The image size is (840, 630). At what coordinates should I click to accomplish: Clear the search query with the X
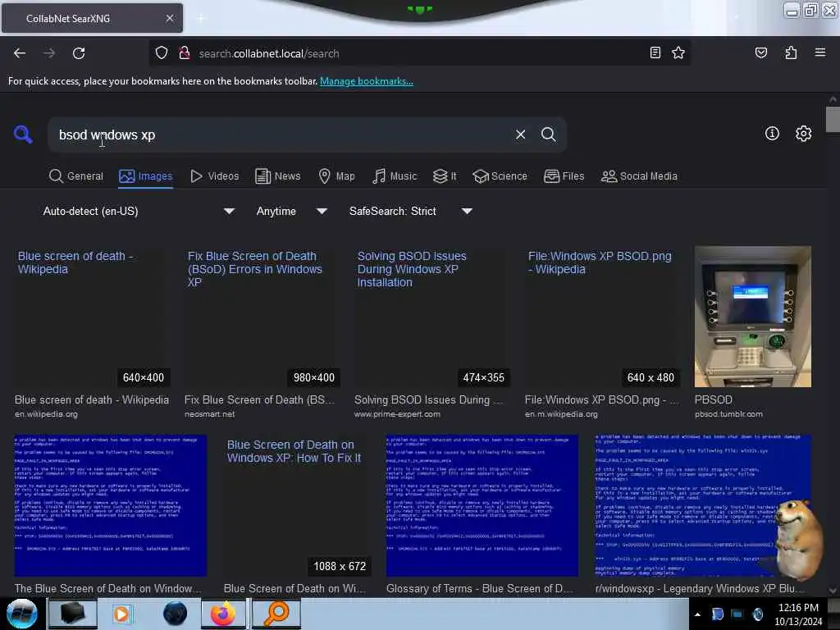[520, 135]
